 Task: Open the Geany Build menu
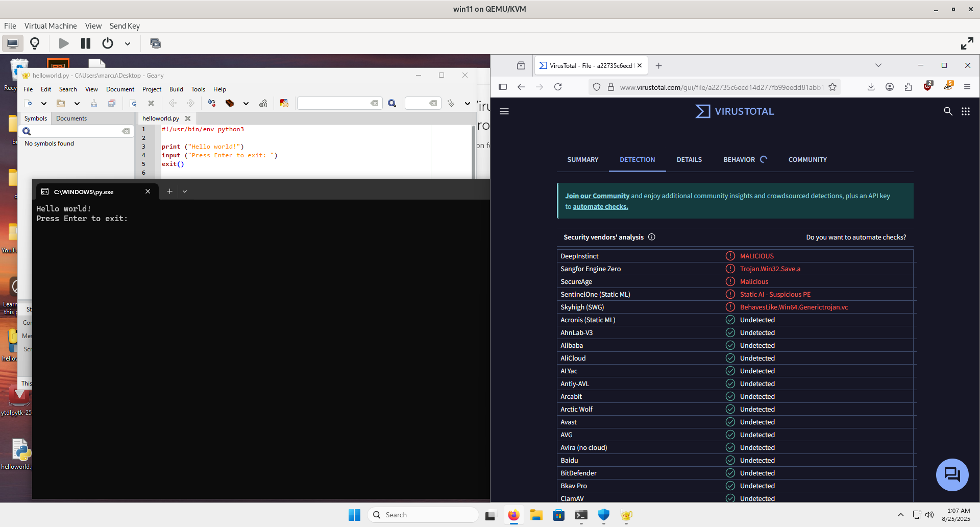pyautogui.click(x=176, y=89)
